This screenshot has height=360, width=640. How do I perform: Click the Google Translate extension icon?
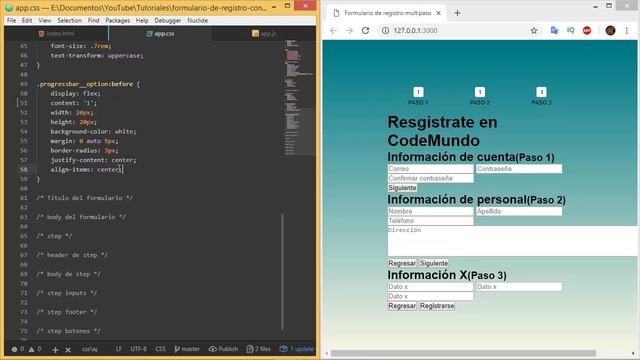pos(554,31)
